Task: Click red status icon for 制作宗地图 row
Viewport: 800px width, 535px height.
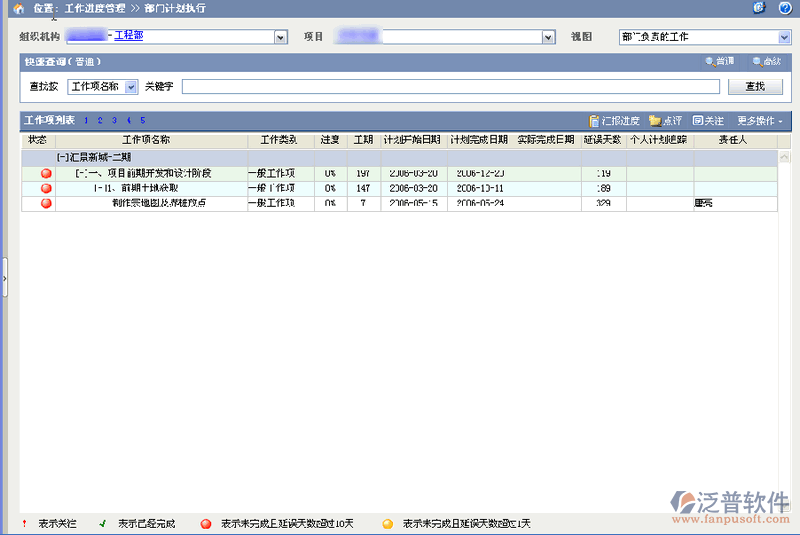Action: point(46,204)
